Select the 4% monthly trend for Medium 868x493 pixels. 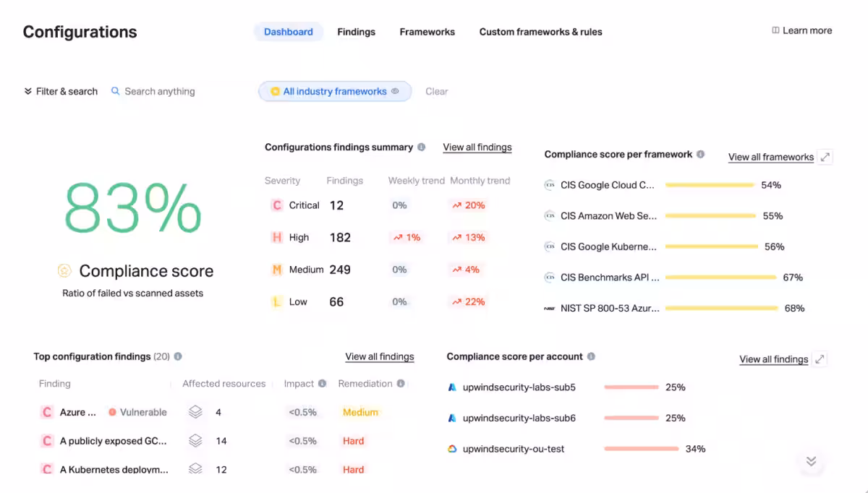click(x=467, y=270)
